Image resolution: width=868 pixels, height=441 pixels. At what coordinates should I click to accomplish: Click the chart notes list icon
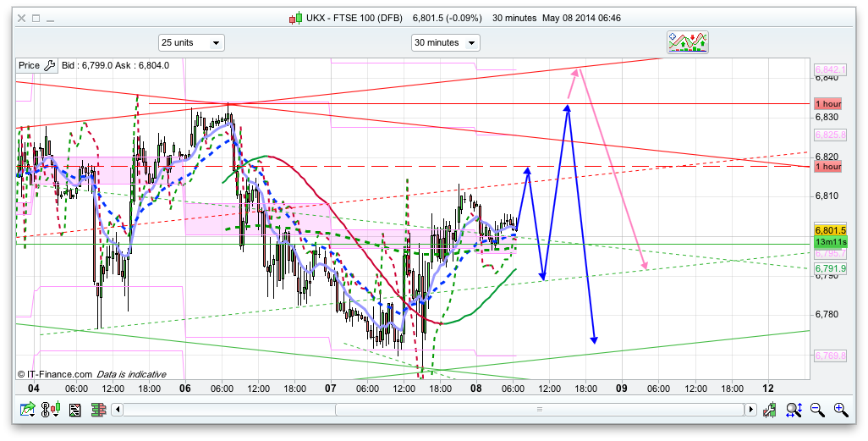tap(74, 411)
